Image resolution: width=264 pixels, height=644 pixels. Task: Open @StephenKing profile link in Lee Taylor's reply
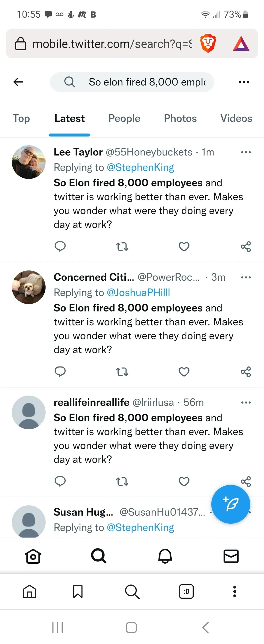coord(140,168)
